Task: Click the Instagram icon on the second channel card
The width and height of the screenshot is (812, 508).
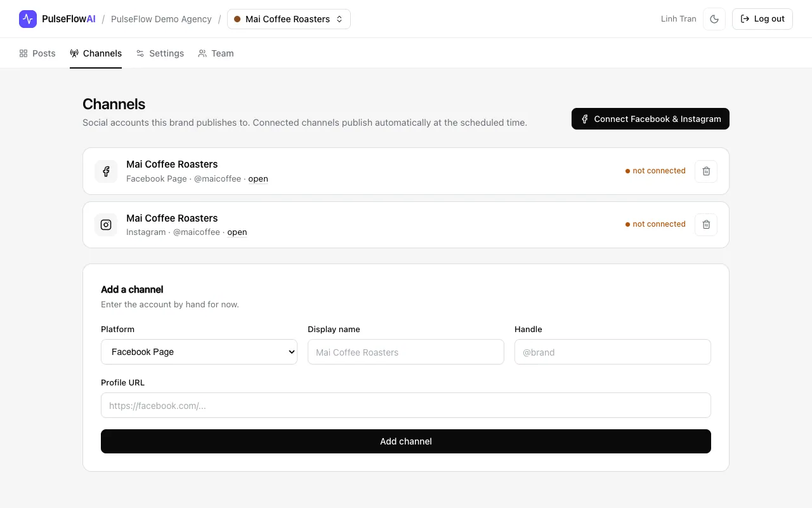Action: (106, 225)
